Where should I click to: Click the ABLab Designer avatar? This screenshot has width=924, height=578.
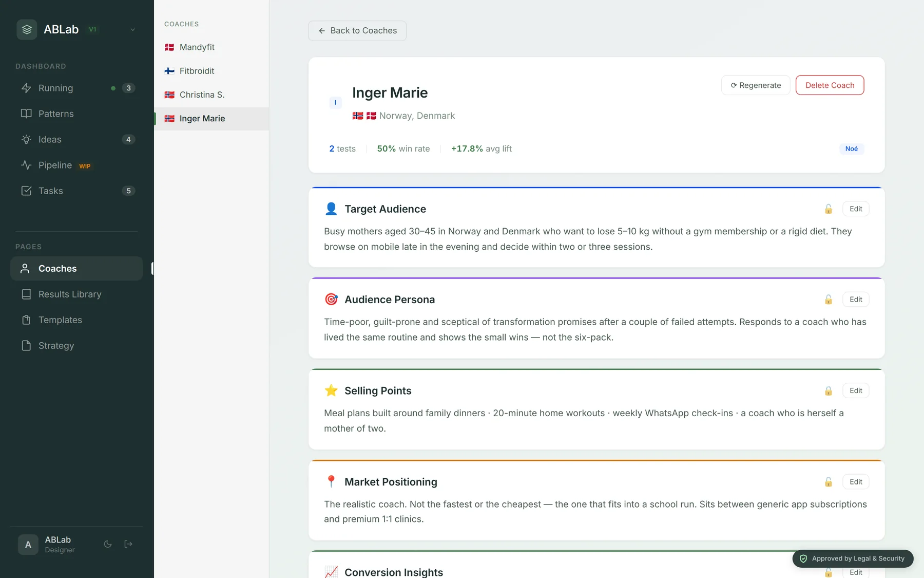[x=28, y=544]
